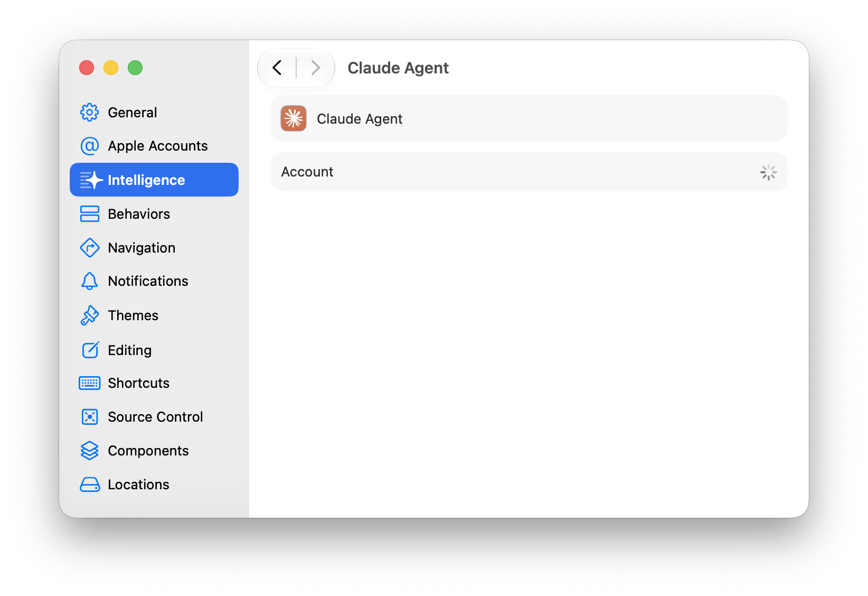Image resolution: width=868 pixels, height=596 pixels.
Task: Click the Behaviors sidebar icon
Action: click(x=89, y=214)
